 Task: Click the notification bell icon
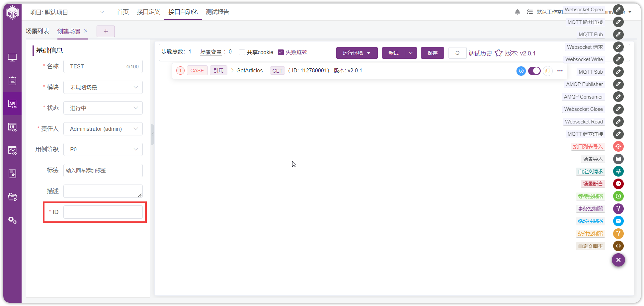click(517, 12)
